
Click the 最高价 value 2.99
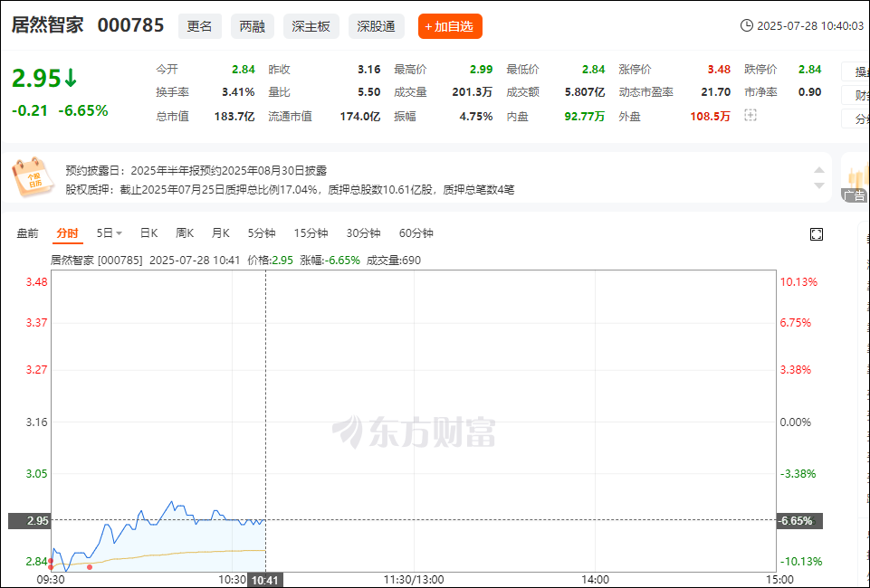[x=481, y=70]
